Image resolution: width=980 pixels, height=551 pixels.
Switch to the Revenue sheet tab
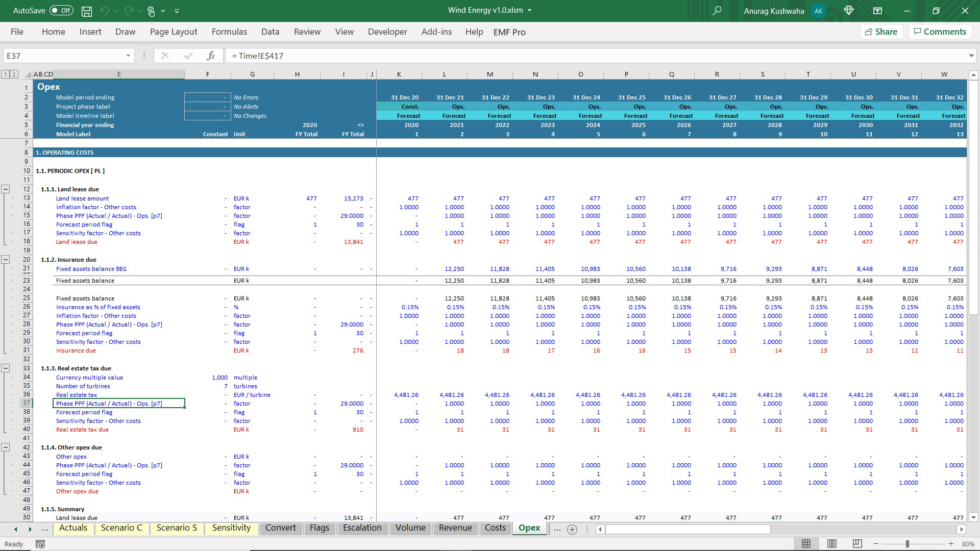tap(455, 528)
